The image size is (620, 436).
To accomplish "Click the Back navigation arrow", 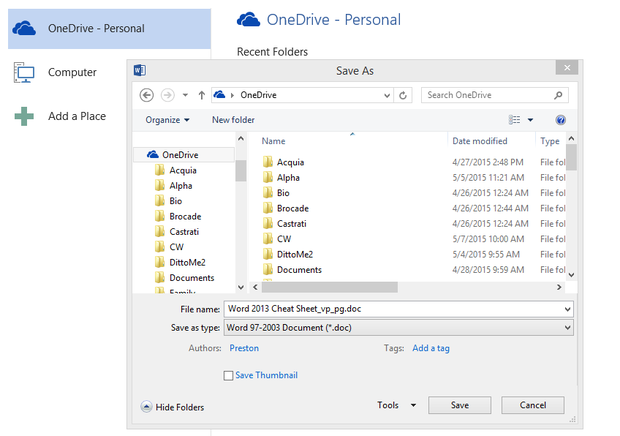I will tap(147, 95).
